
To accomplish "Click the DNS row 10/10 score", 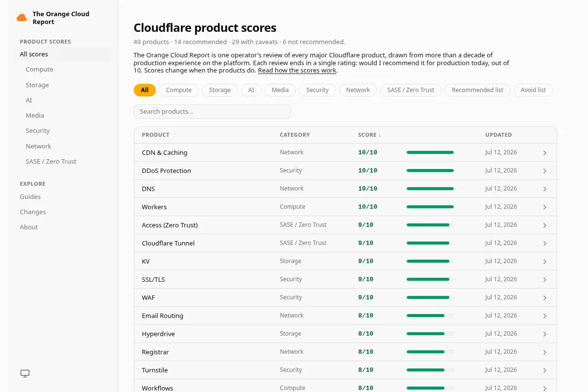I will click(367, 189).
